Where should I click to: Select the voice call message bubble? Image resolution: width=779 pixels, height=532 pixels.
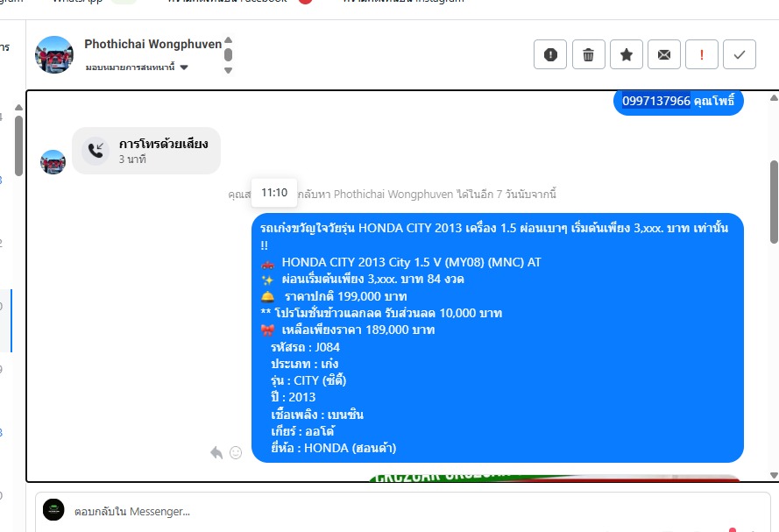(x=146, y=151)
